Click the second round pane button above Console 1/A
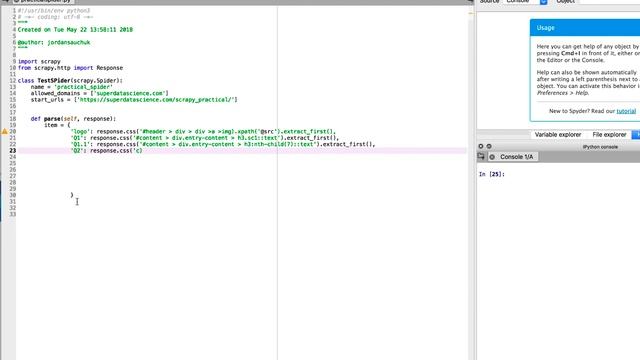This screenshot has height=360, width=640. pyautogui.click(x=489, y=146)
